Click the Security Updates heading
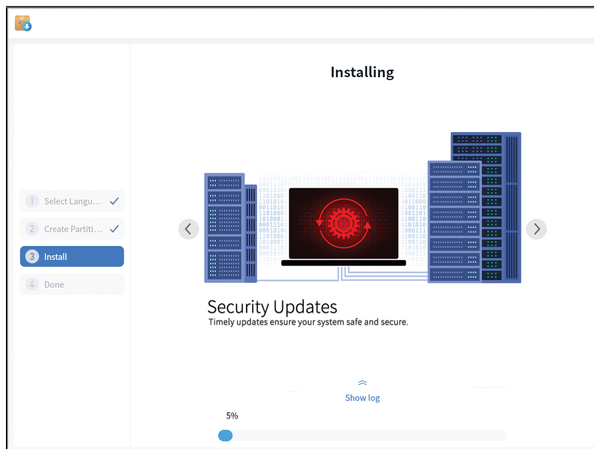The width and height of the screenshot is (600, 455). [x=272, y=306]
